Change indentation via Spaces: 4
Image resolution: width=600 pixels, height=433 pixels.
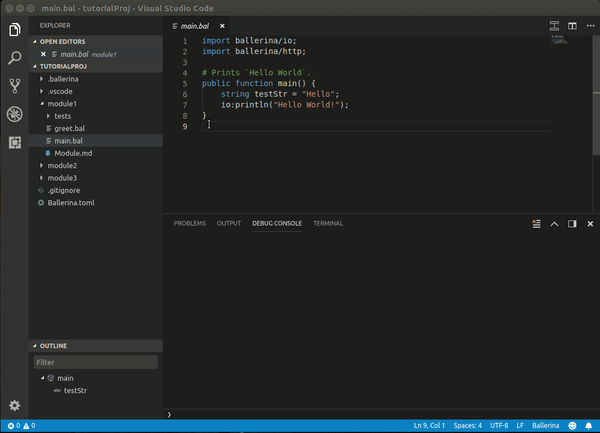[467, 425]
